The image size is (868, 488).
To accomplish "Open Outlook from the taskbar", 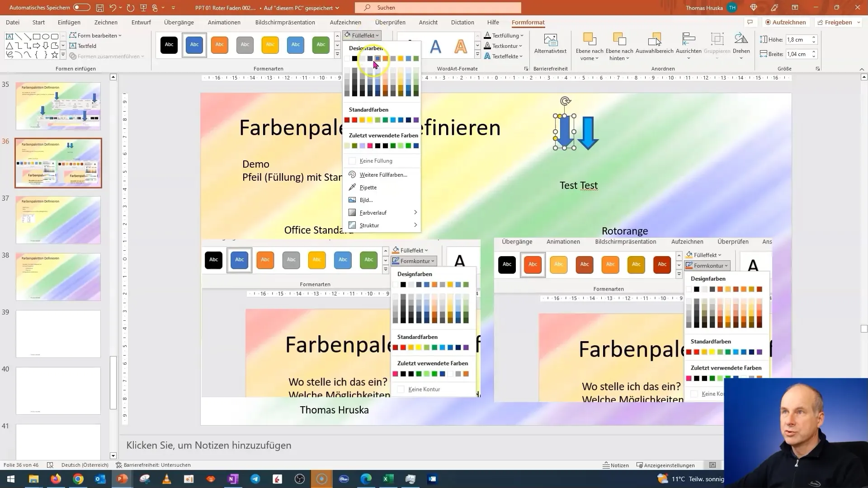I will click(100, 479).
